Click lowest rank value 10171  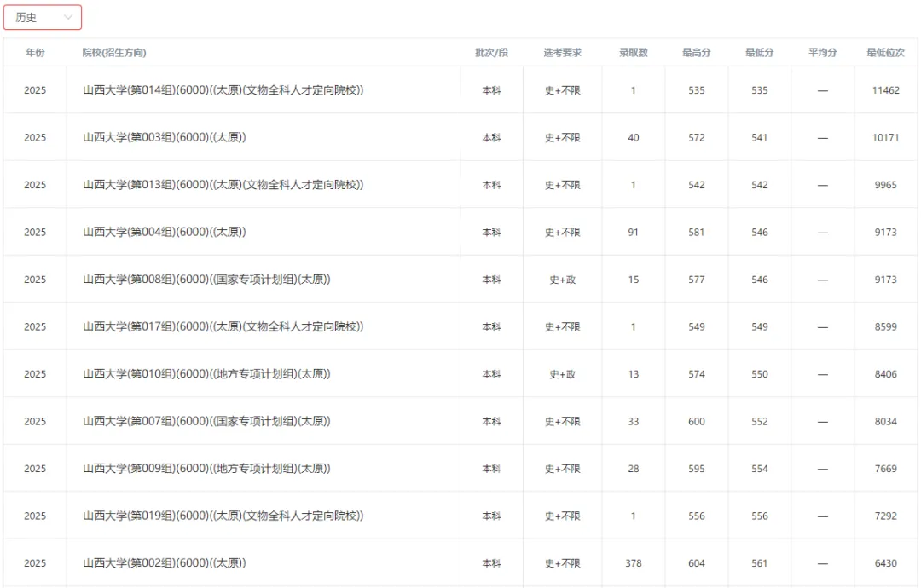pyautogui.click(x=886, y=138)
